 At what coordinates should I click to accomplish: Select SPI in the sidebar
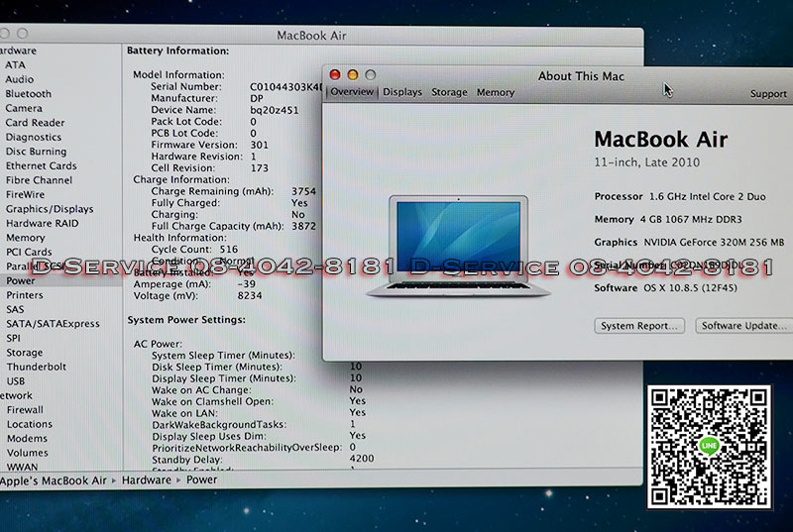[x=13, y=339]
